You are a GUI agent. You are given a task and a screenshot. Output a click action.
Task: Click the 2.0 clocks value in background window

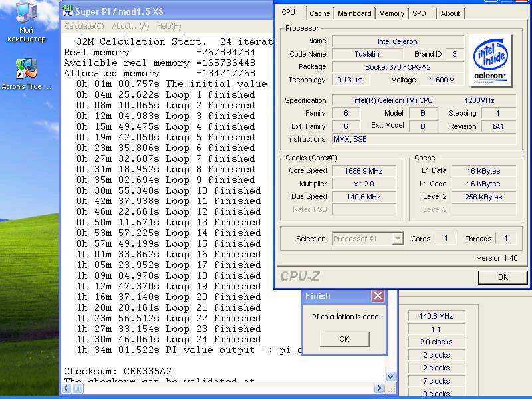coord(436,342)
